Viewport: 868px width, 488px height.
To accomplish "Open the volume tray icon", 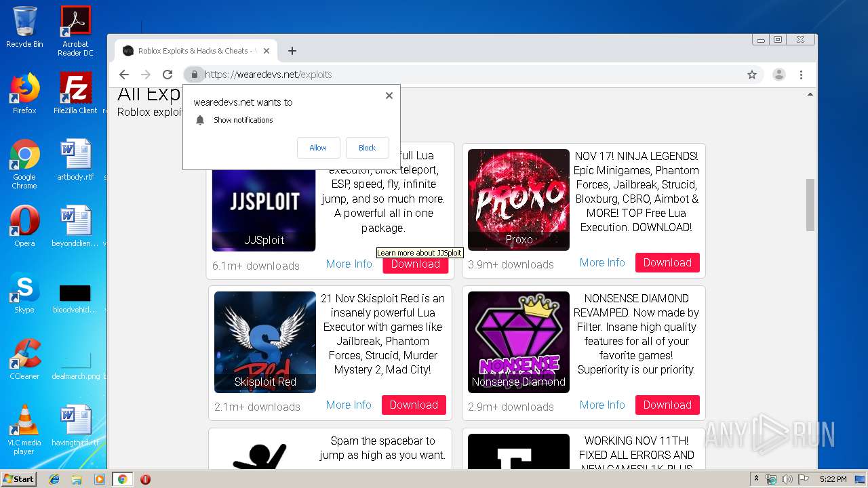I will click(787, 479).
